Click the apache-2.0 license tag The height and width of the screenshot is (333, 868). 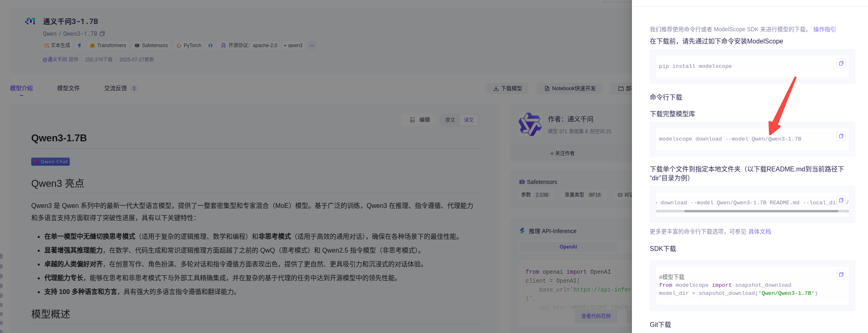tap(249, 45)
